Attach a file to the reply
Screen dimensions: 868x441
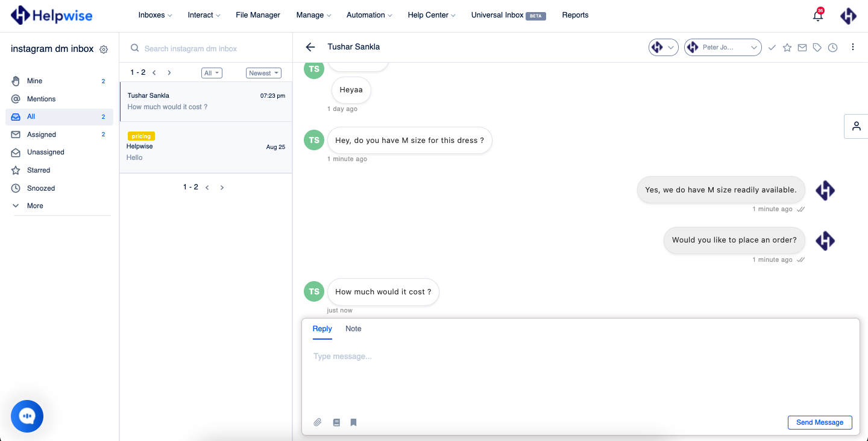tap(318, 422)
